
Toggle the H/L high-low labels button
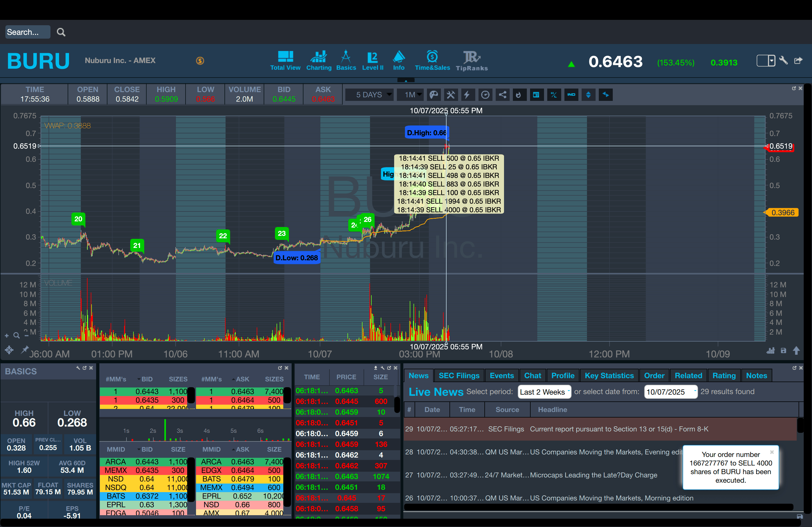554,95
